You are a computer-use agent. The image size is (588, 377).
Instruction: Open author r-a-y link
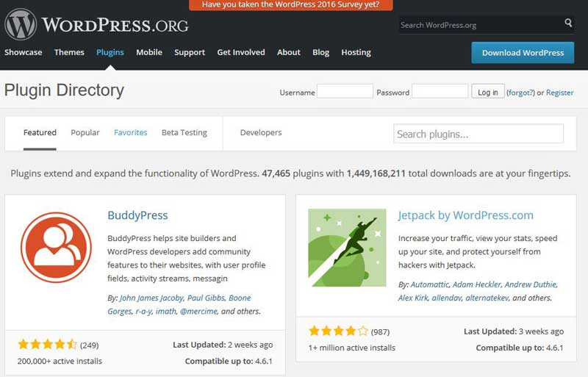click(143, 312)
